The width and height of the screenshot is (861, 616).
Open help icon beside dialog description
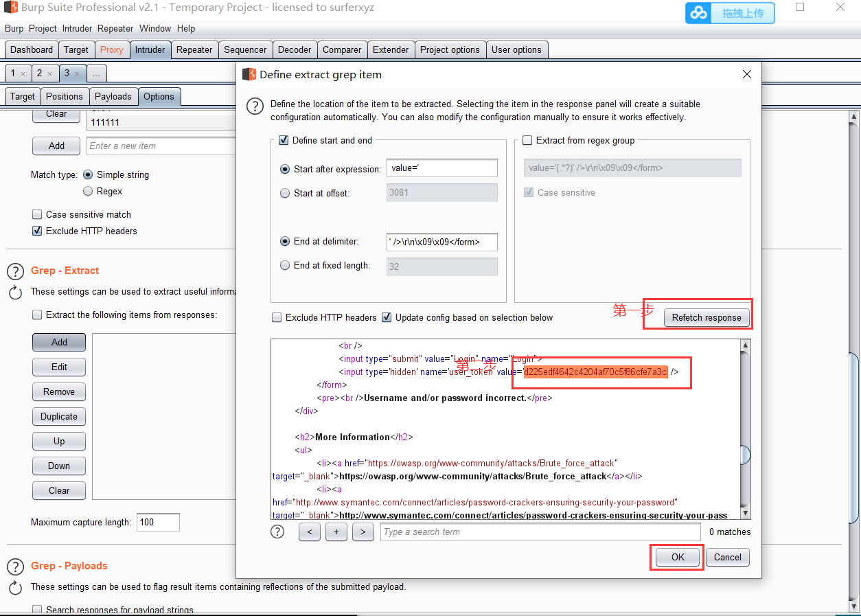pyautogui.click(x=255, y=106)
